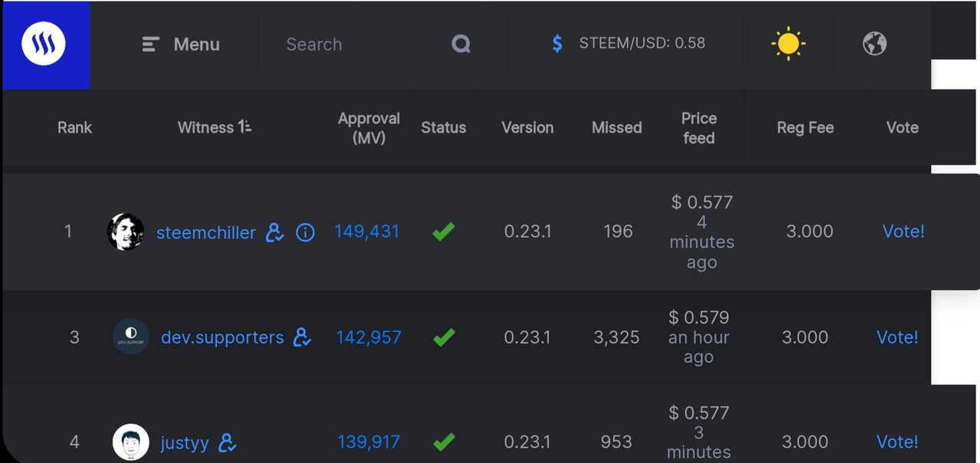Toggle light mode with sun icon
This screenshot has height=463, width=980.
click(788, 44)
